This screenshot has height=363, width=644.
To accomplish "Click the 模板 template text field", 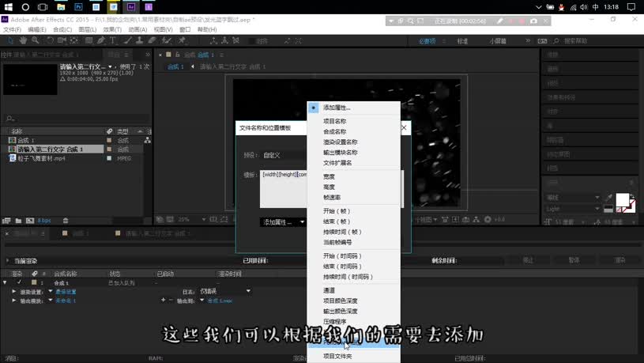I will 284,189.
